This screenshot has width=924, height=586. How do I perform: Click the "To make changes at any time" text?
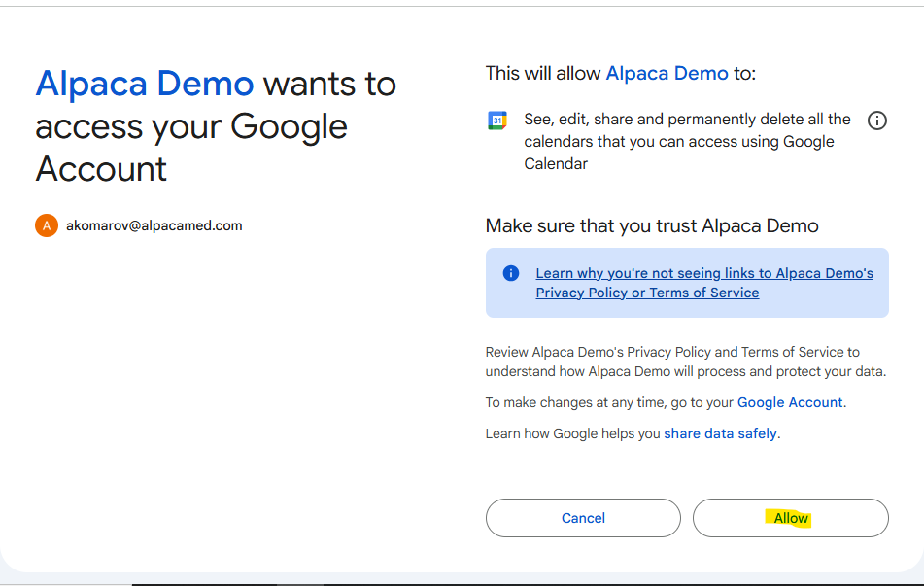point(609,402)
